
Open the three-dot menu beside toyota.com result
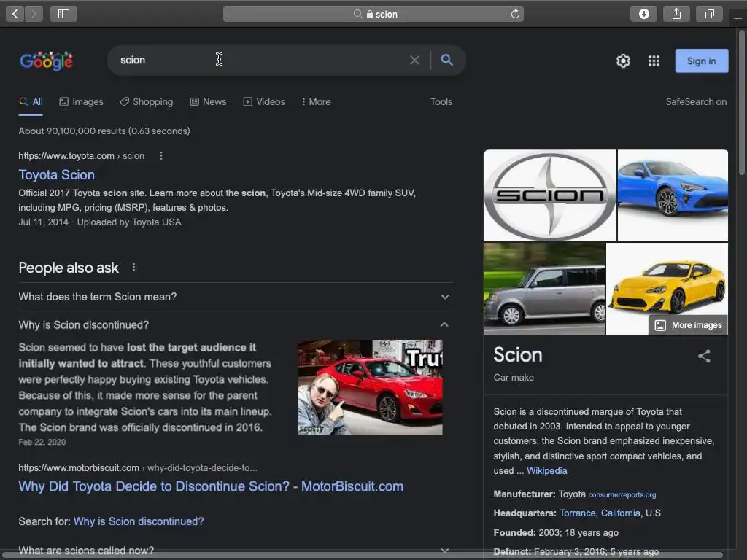coord(161,156)
